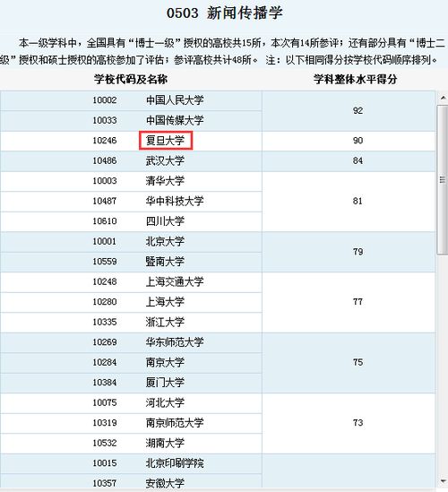Select school name 中国传媒大学

click(x=175, y=120)
